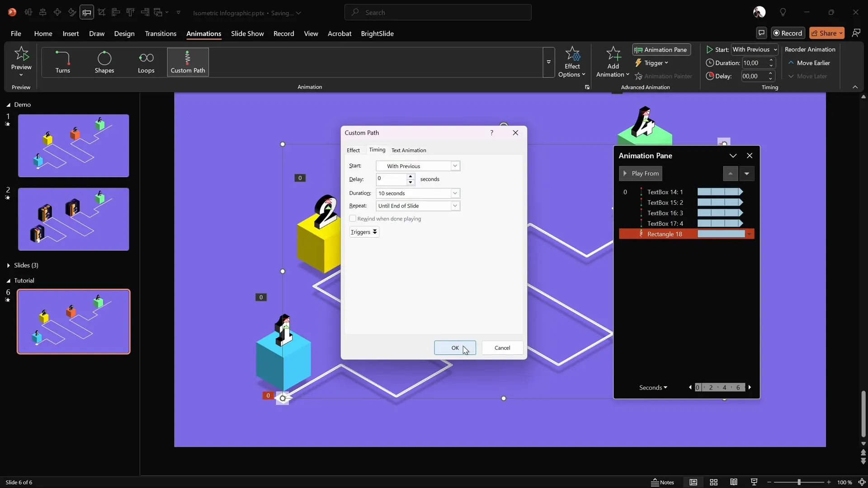This screenshot has width=868, height=488.
Task: Click the zoom slider handle
Action: (x=799, y=482)
